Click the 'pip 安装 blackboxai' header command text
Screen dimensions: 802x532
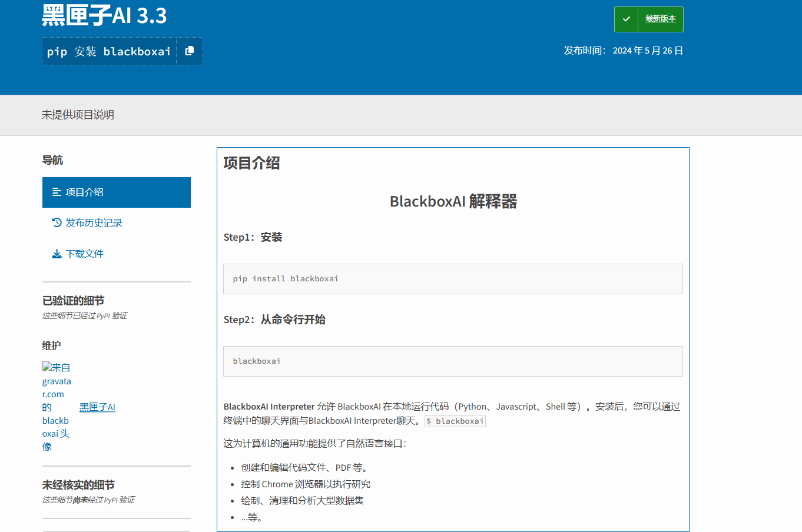(x=109, y=52)
